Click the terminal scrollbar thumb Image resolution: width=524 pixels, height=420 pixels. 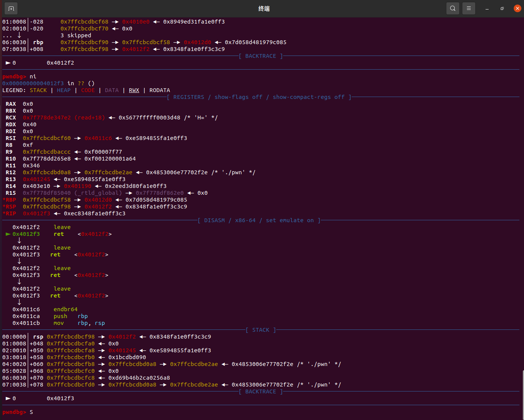point(523,394)
